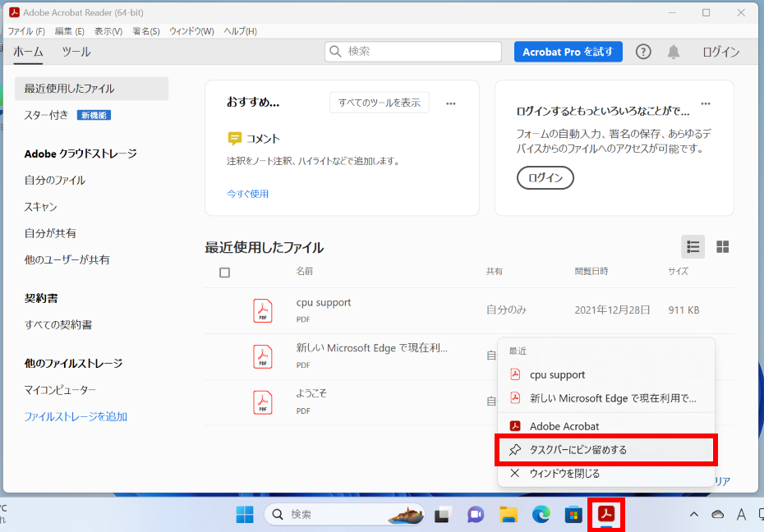Image resolution: width=764 pixels, height=532 pixels.
Task: Open the cpu support file name in list
Action: tap(324, 302)
